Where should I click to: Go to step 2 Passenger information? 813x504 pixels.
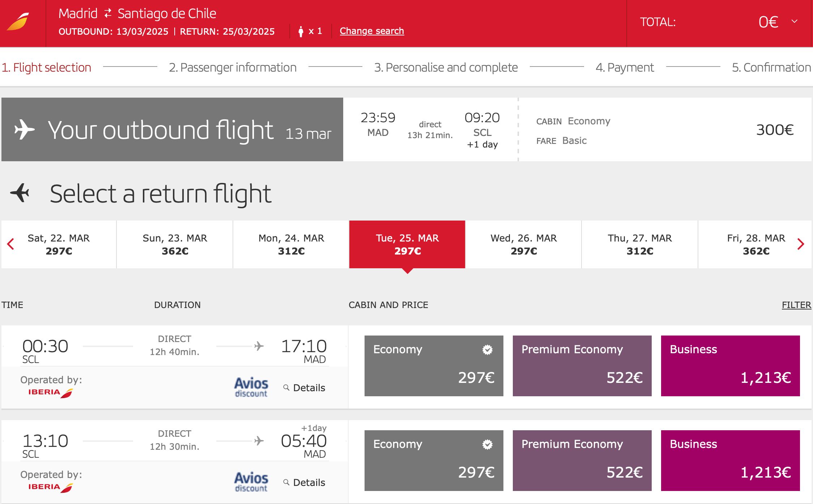[233, 67]
